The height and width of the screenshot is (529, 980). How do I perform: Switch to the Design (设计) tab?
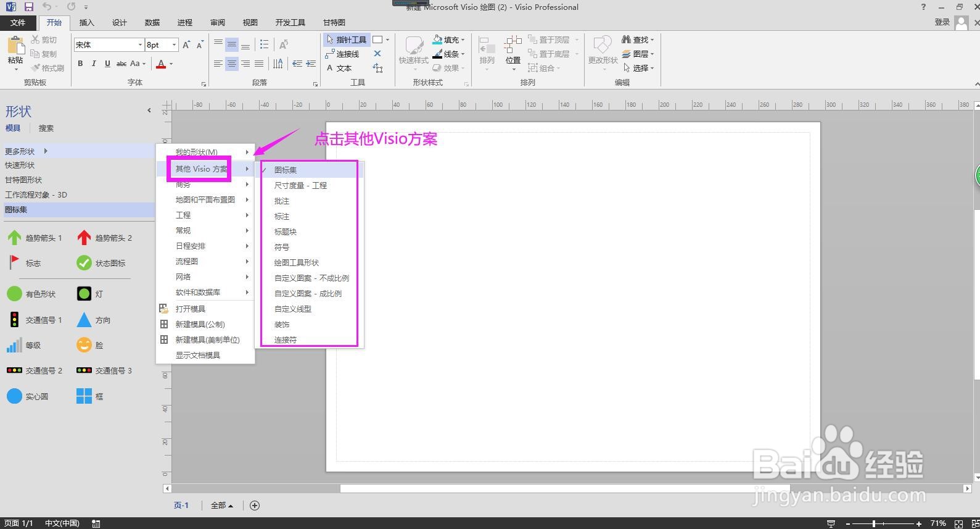coord(120,22)
